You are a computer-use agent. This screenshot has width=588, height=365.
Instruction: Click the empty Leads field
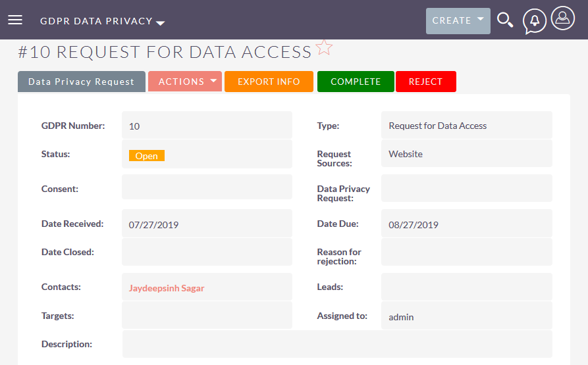pyautogui.click(x=466, y=287)
